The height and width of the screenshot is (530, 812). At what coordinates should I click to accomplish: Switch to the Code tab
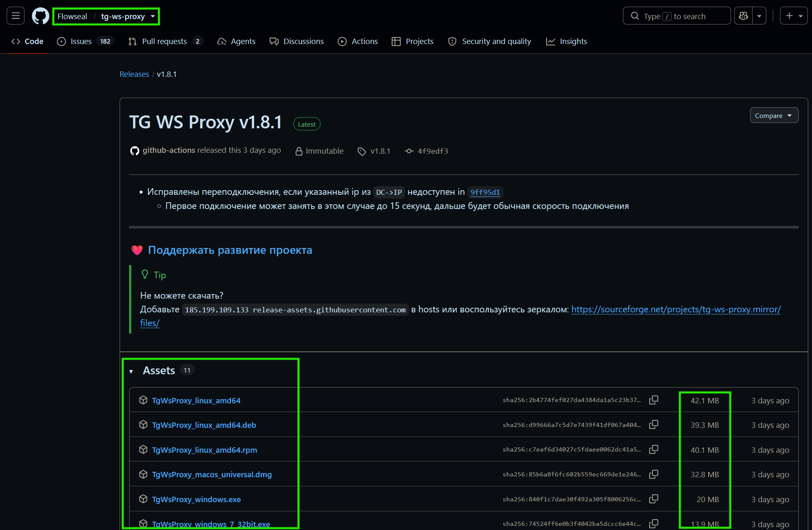(27, 41)
